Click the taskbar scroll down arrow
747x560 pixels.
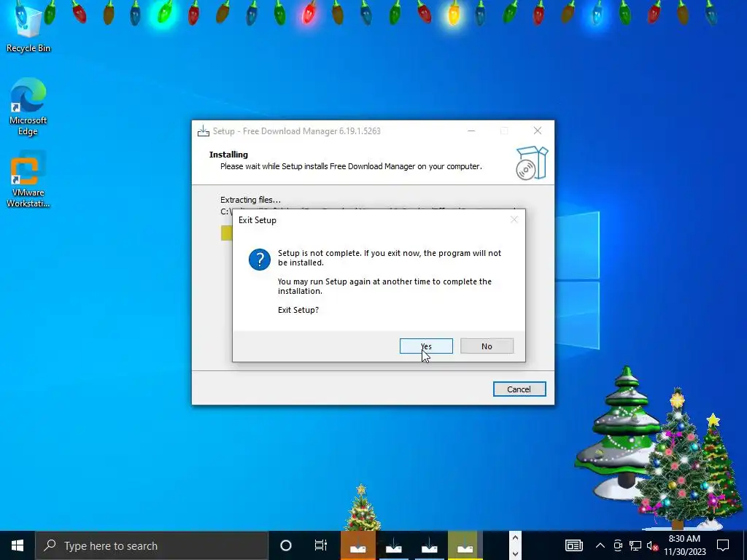tap(515, 553)
